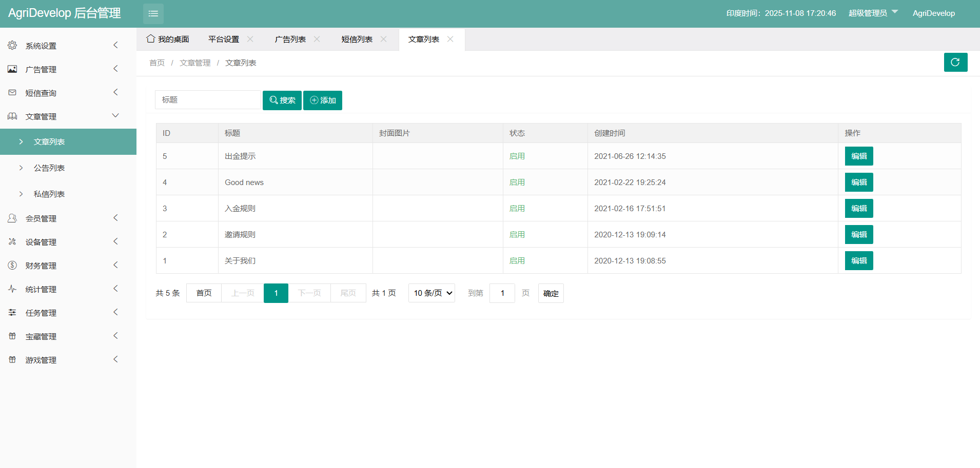Click the 标题 search input field
This screenshot has height=468, width=980.
pyautogui.click(x=208, y=100)
